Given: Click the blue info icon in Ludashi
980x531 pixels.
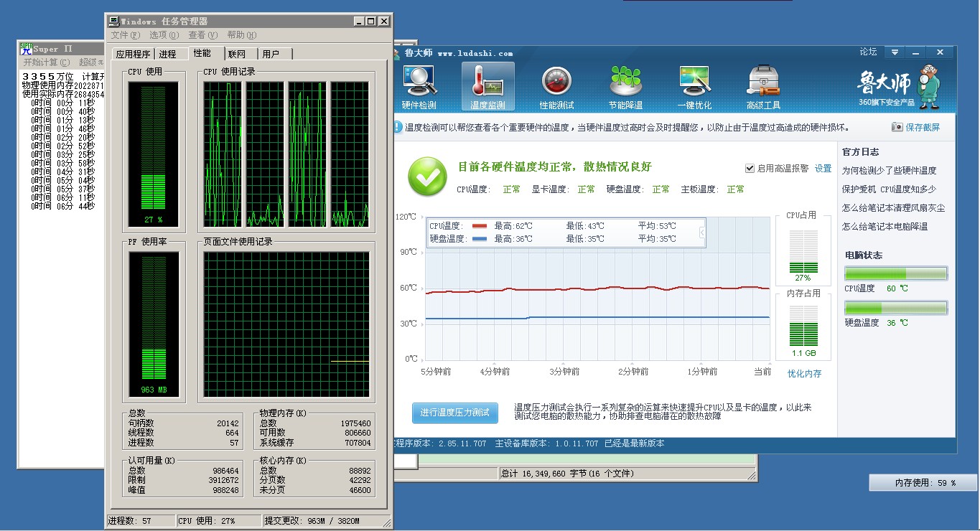Looking at the screenshot, I should 398,127.
